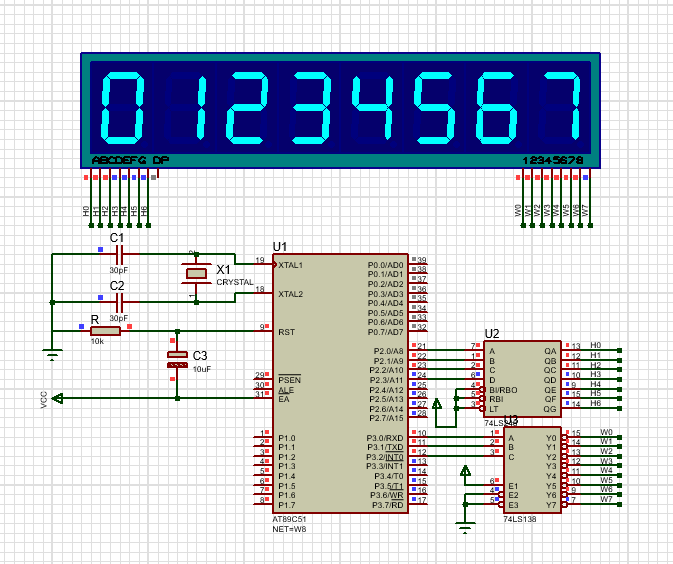The width and height of the screenshot is (673, 564).
Task: Click capacitor C2 symbol
Action: click(x=120, y=302)
